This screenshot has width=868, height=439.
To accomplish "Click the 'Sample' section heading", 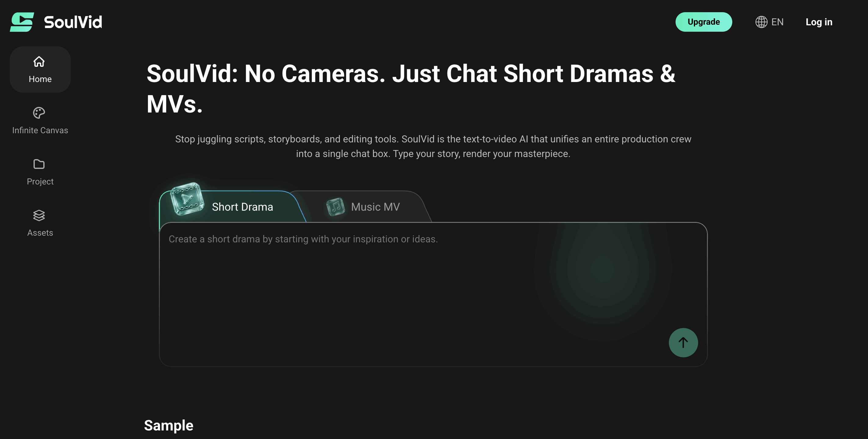I will 168,425.
